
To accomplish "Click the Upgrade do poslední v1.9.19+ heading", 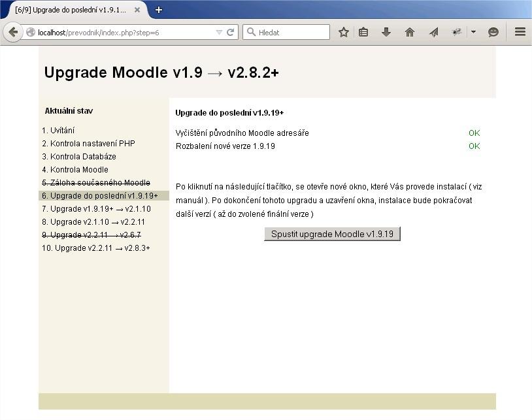I will (x=229, y=113).
